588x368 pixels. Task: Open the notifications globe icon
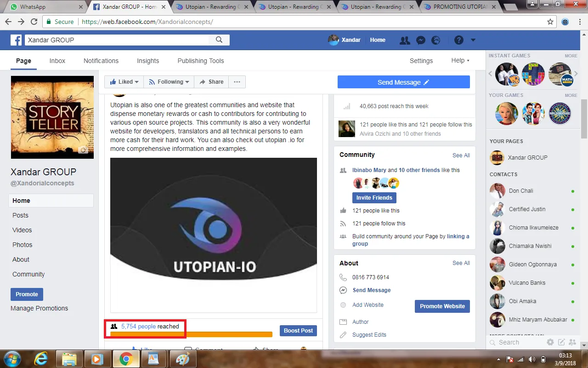pos(435,40)
